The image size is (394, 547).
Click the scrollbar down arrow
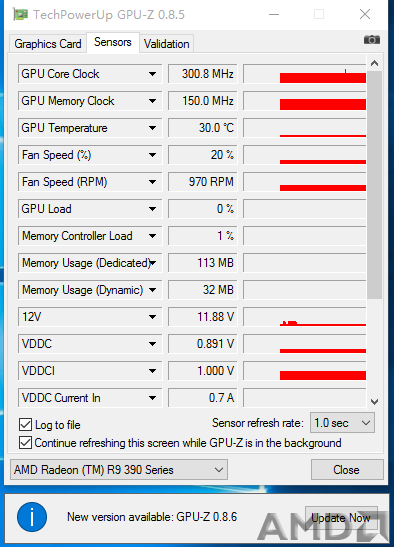tap(374, 402)
